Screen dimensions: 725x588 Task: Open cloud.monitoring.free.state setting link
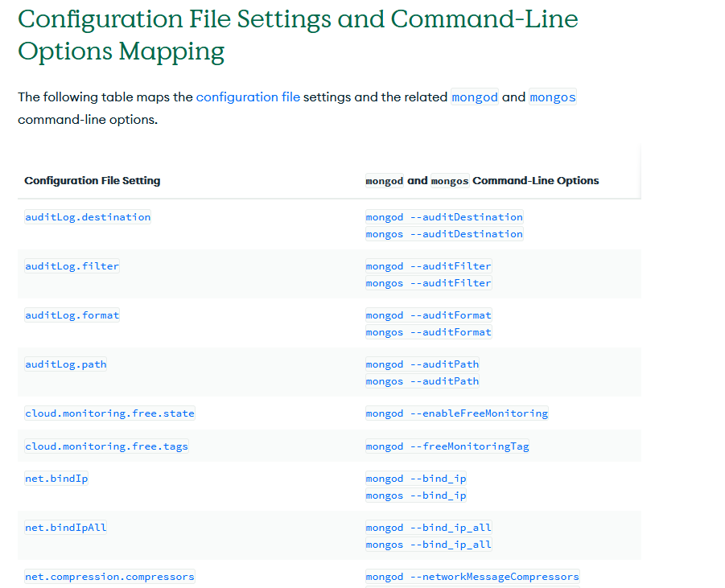click(x=109, y=413)
